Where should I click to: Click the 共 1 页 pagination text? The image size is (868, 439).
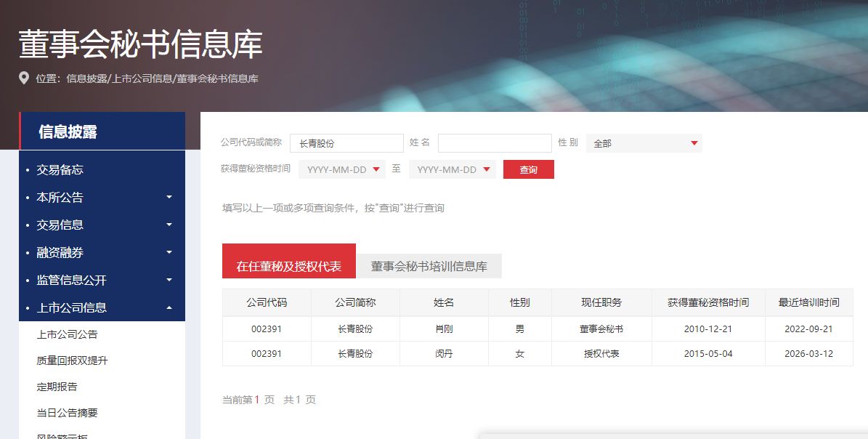299,400
